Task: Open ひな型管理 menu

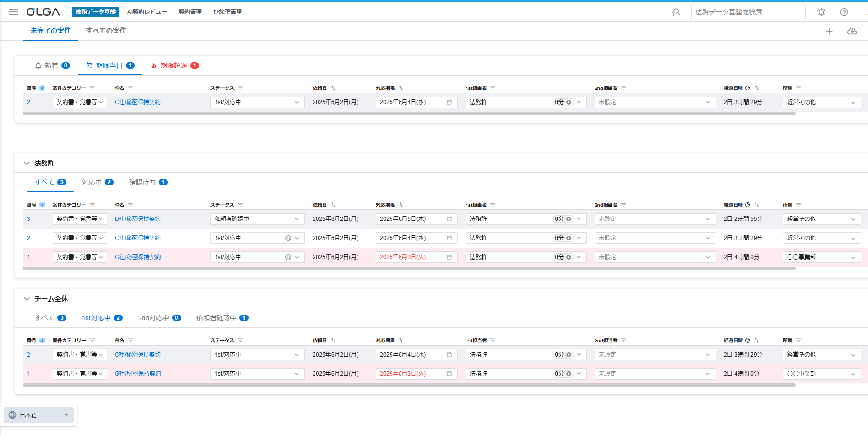Action: click(228, 12)
